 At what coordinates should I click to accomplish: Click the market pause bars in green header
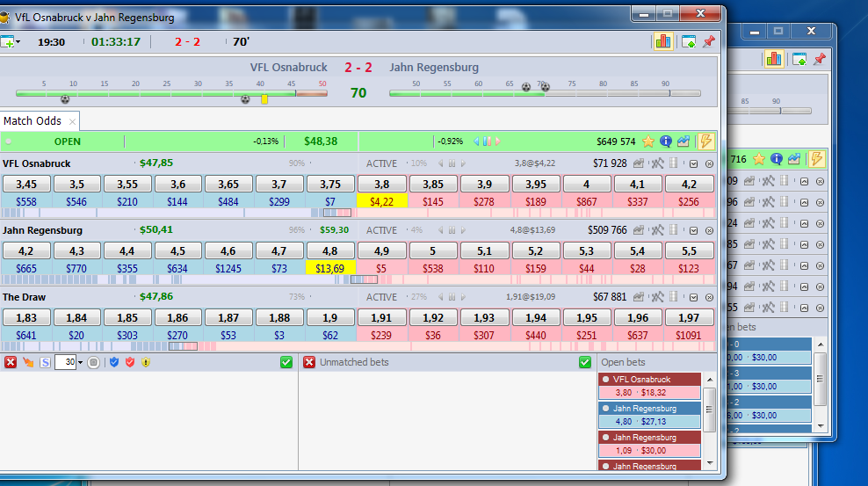point(487,141)
